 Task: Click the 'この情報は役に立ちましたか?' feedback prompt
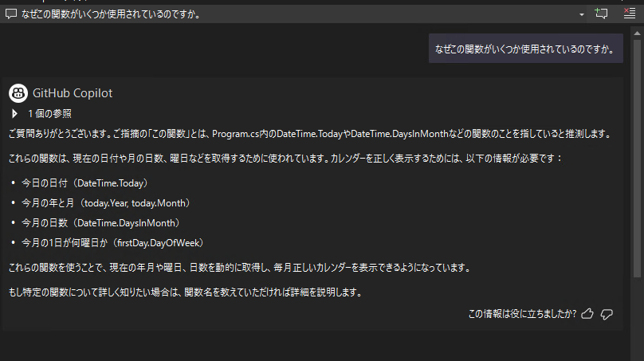523,314
